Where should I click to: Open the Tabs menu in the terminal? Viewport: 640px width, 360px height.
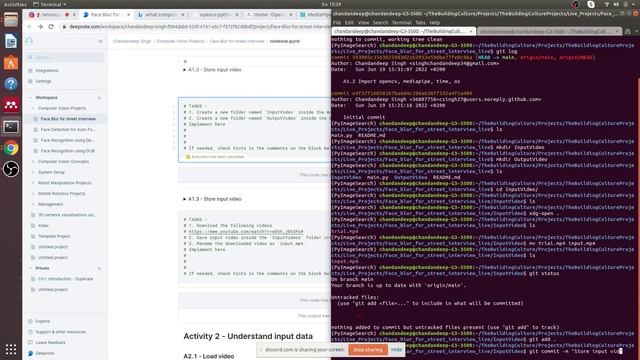[420, 23]
